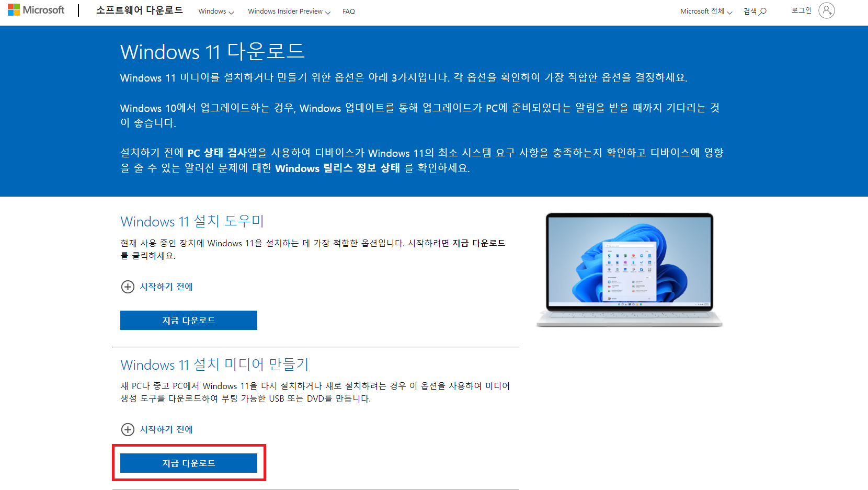Expand 시작하기 전에 plus icon under 설치 도우미
Screen dimensions: 868x490
pos(128,287)
